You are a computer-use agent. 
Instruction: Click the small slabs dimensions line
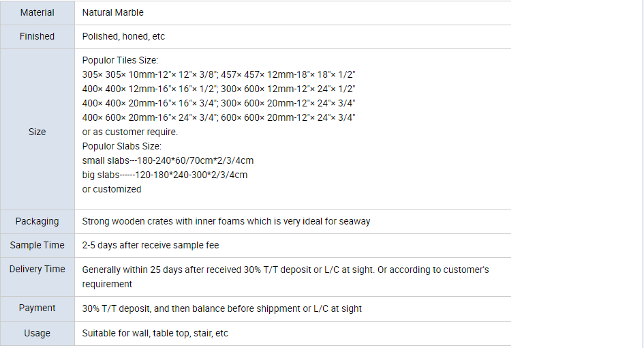[168, 161]
